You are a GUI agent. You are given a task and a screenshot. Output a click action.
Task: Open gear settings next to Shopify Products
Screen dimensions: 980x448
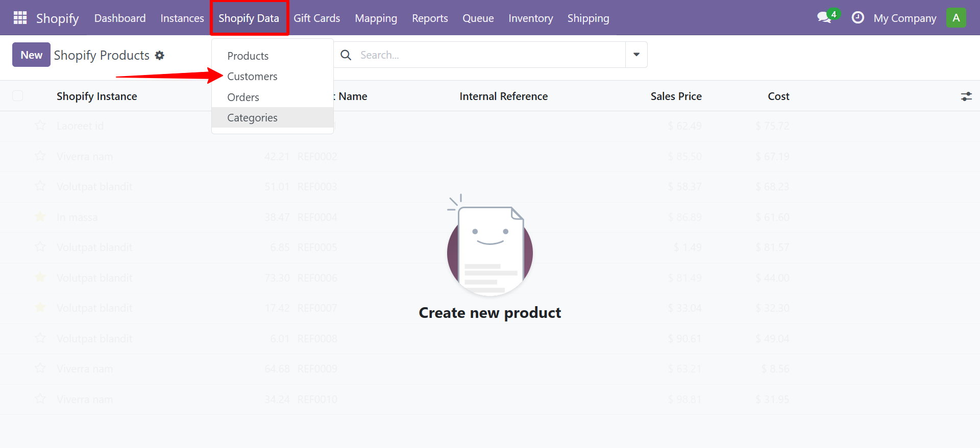(160, 55)
